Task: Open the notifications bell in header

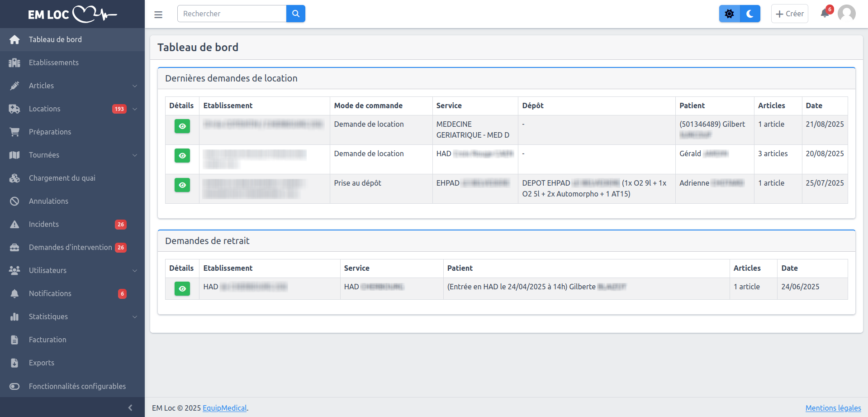Action: pyautogui.click(x=825, y=13)
